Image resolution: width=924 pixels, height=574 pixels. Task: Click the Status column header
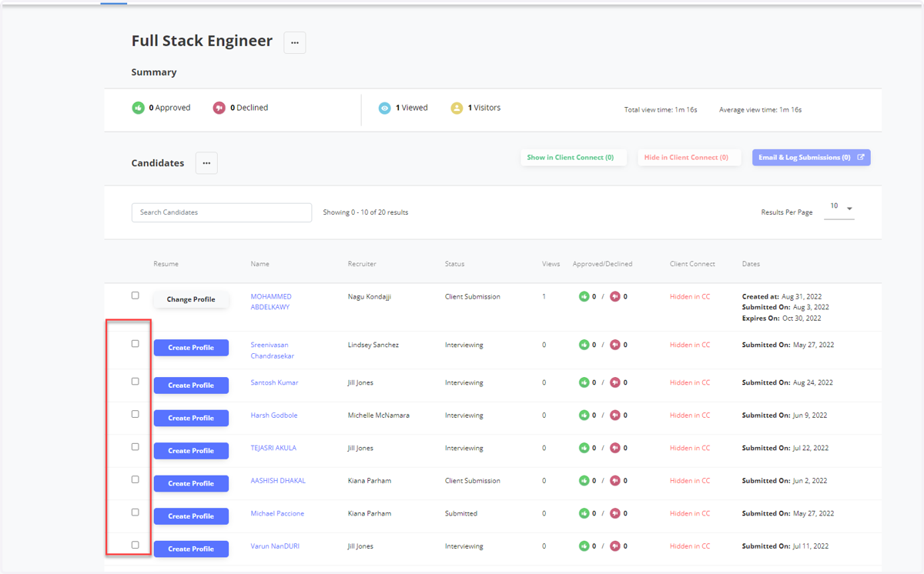tap(454, 264)
